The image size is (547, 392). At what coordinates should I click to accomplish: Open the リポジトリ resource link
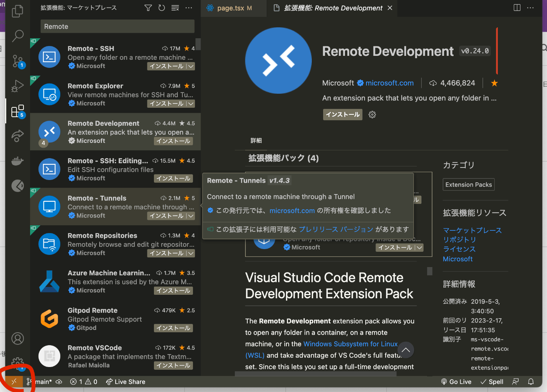pos(459,240)
